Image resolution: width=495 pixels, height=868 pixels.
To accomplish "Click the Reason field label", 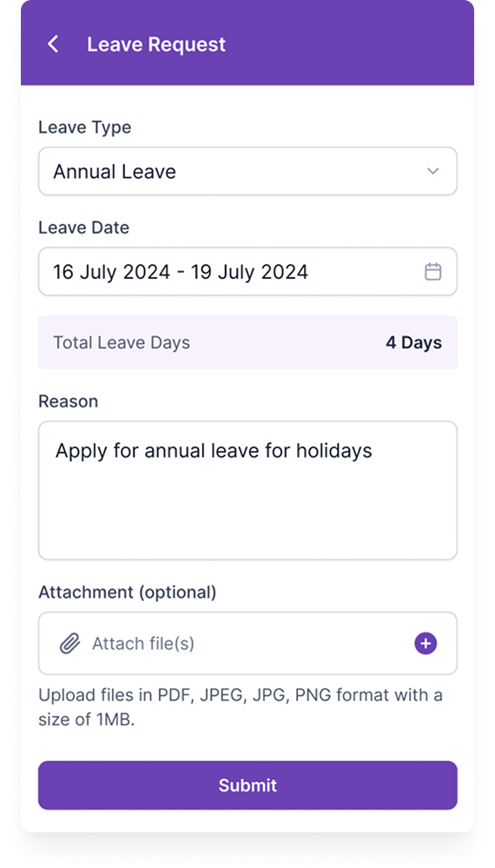I will click(x=68, y=401).
